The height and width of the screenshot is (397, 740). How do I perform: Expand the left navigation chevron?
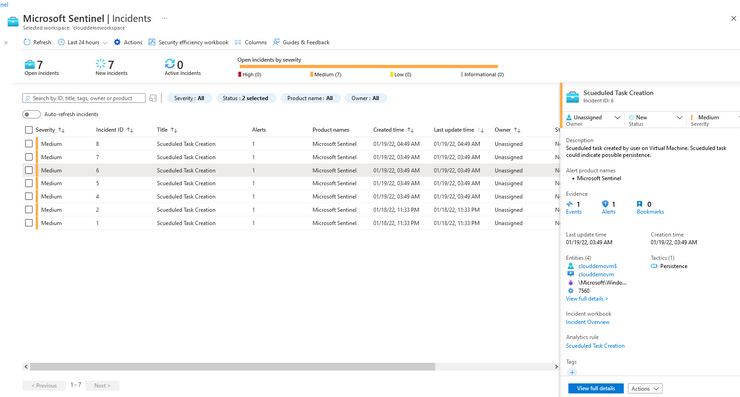pos(6,42)
